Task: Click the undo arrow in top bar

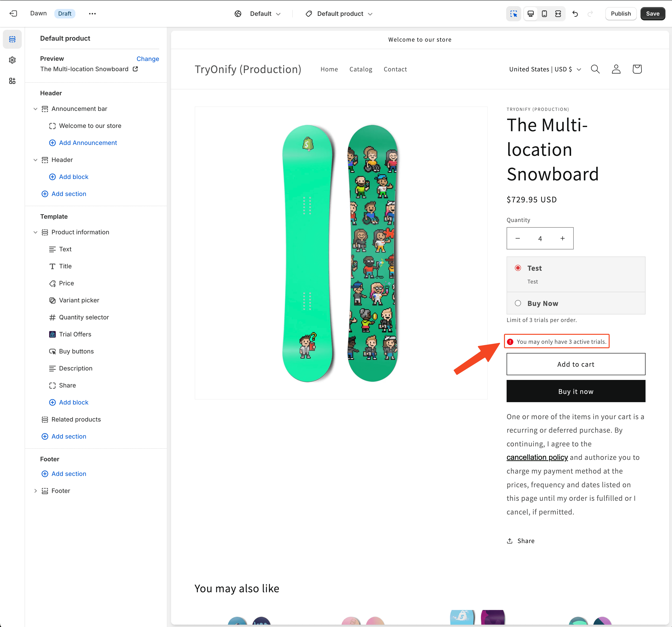Action: pyautogui.click(x=575, y=13)
